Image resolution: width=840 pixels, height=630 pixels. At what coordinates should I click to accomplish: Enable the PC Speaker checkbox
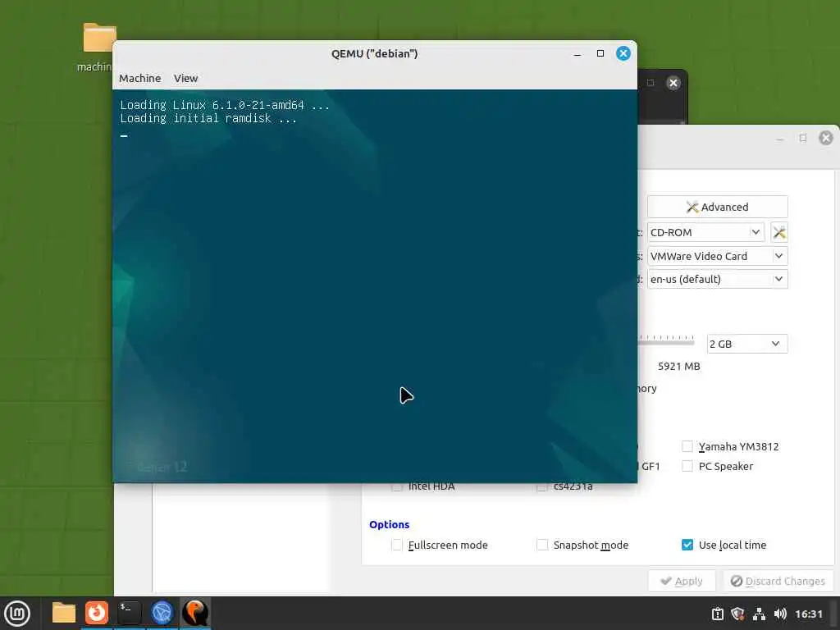click(x=687, y=466)
